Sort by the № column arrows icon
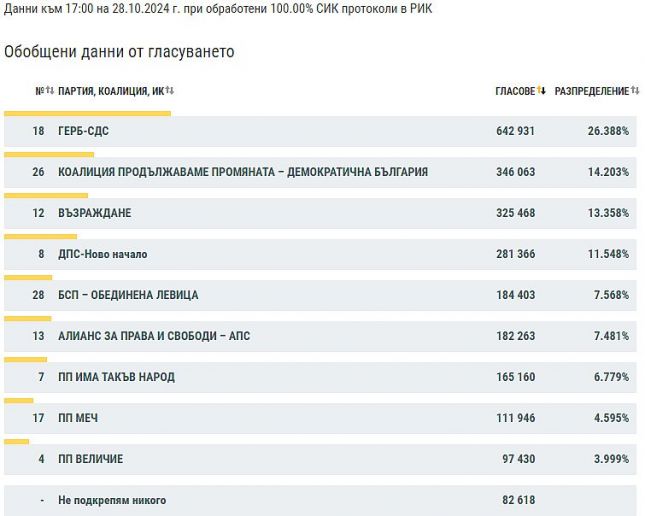The height and width of the screenshot is (516, 645). pyautogui.click(x=50, y=90)
